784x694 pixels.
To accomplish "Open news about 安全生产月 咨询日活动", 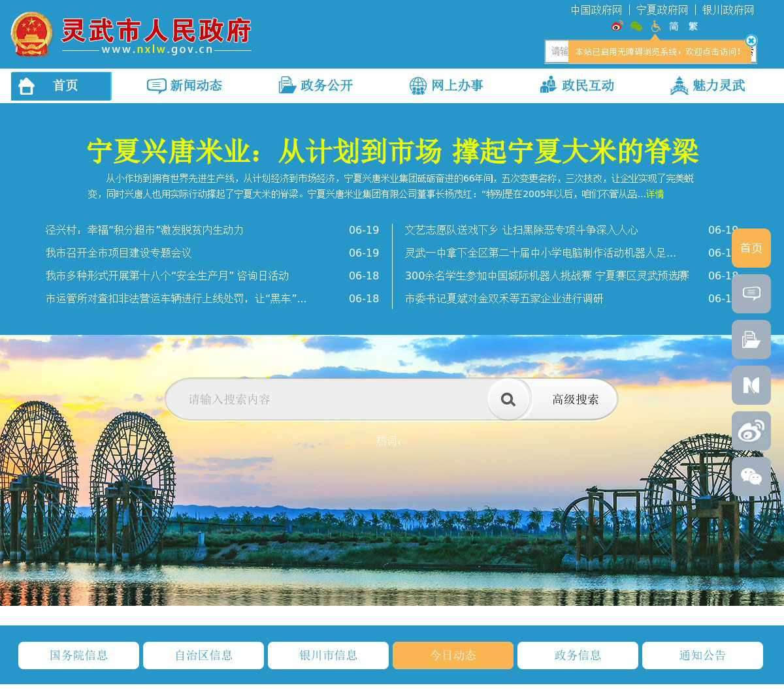I will pyautogui.click(x=167, y=276).
